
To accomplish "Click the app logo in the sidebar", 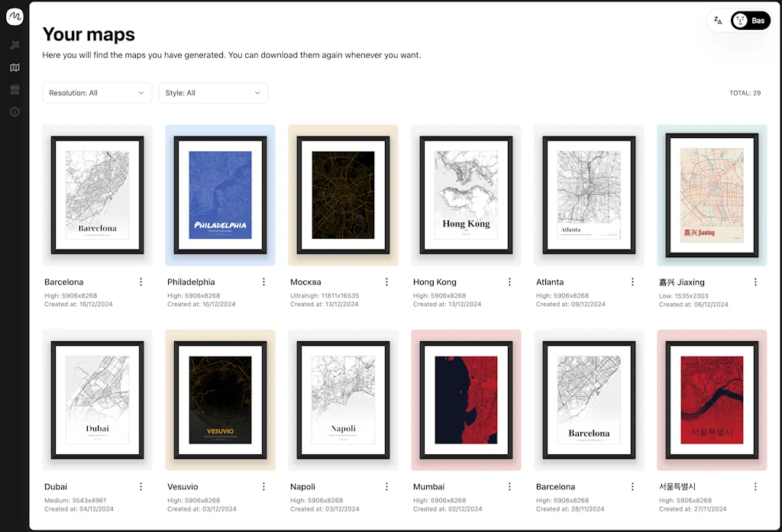I will tap(15, 17).
